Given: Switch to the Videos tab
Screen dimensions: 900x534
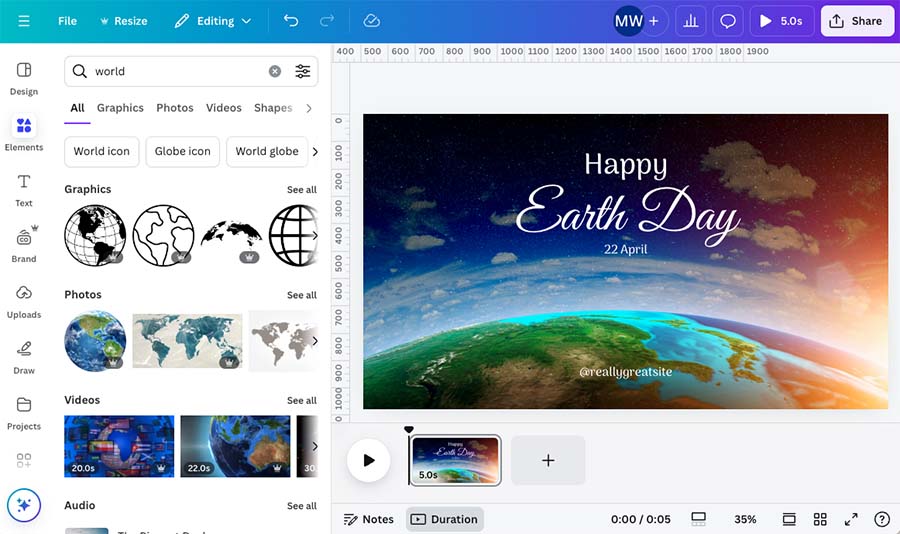Looking at the screenshot, I should [223, 108].
